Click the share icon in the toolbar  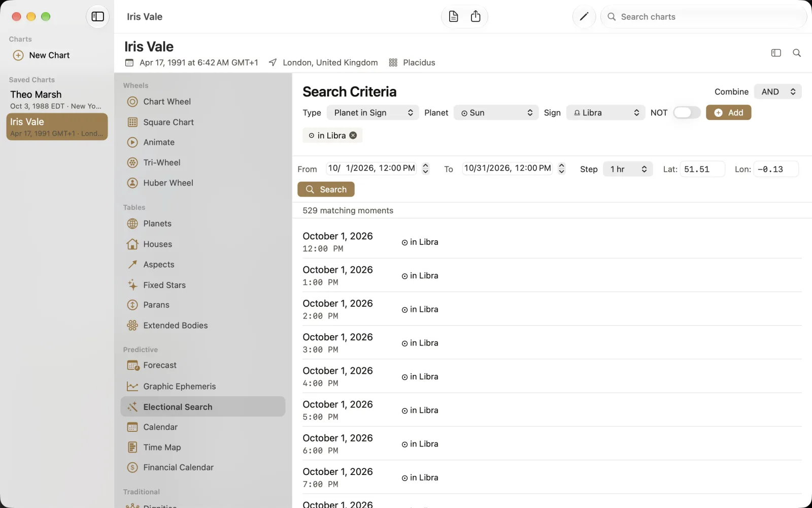pos(476,17)
